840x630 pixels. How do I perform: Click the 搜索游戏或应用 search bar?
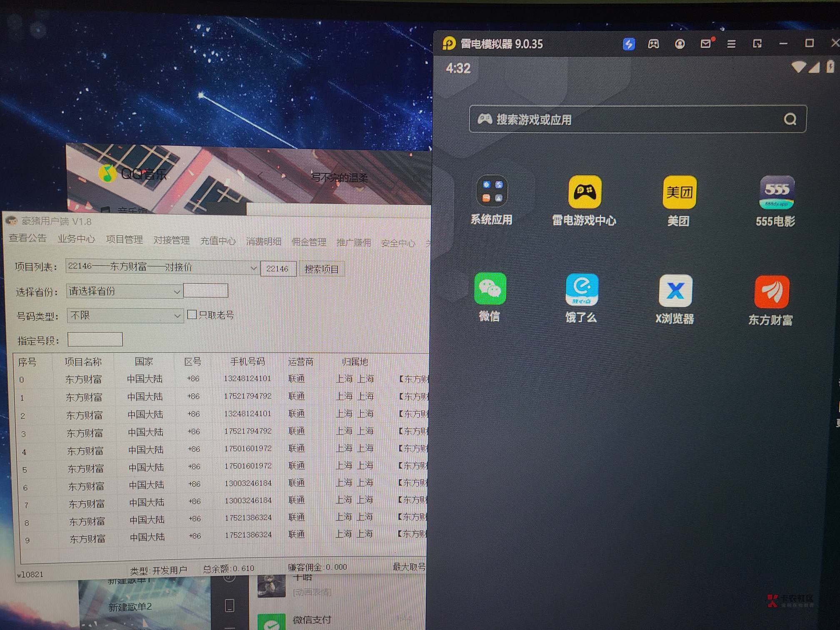[x=637, y=120]
